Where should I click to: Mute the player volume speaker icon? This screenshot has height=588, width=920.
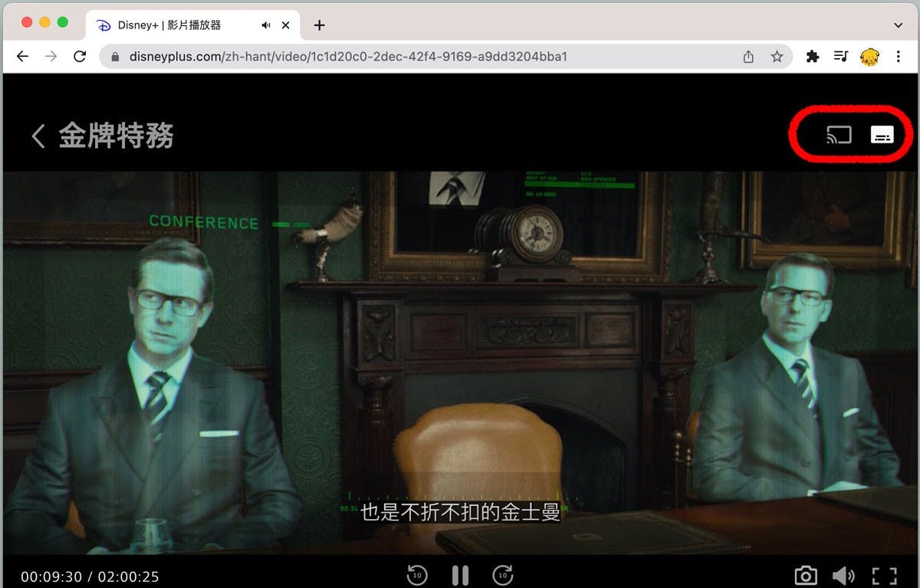pos(843,576)
